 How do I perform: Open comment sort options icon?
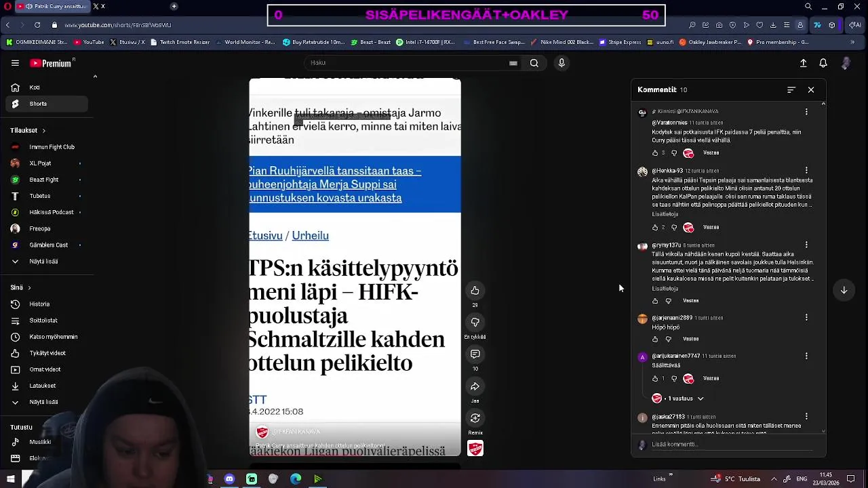[791, 89]
